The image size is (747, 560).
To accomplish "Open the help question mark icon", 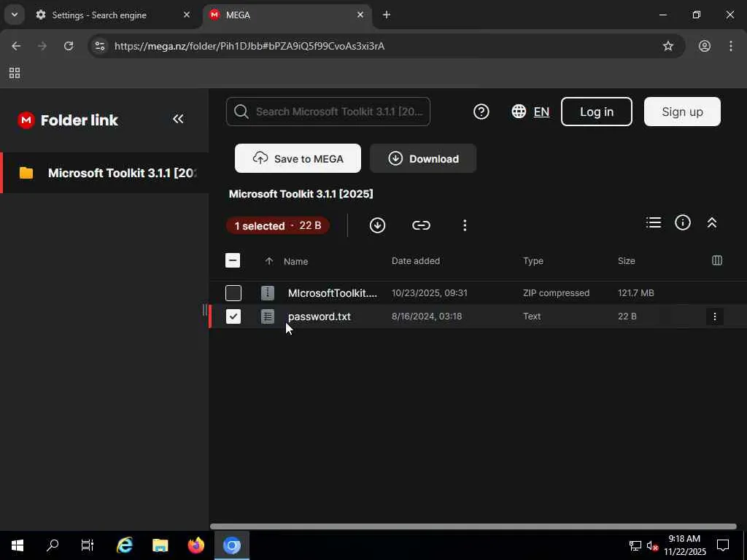I will tap(481, 112).
